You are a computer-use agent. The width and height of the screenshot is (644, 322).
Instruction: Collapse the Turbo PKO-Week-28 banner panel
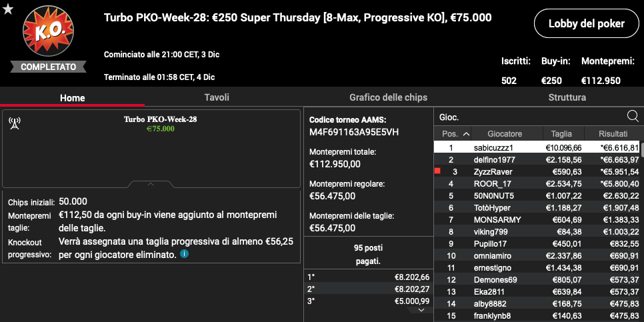point(150,185)
